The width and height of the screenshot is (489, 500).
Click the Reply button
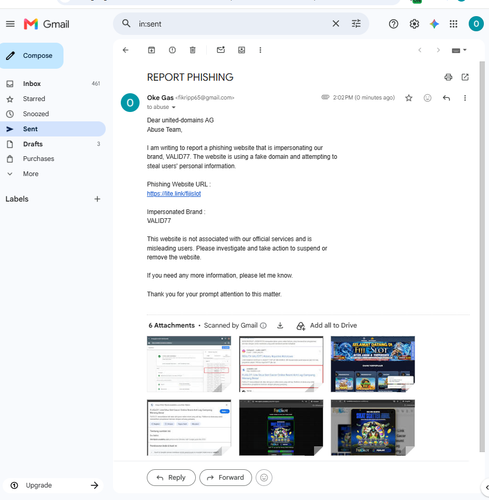pos(171,478)
